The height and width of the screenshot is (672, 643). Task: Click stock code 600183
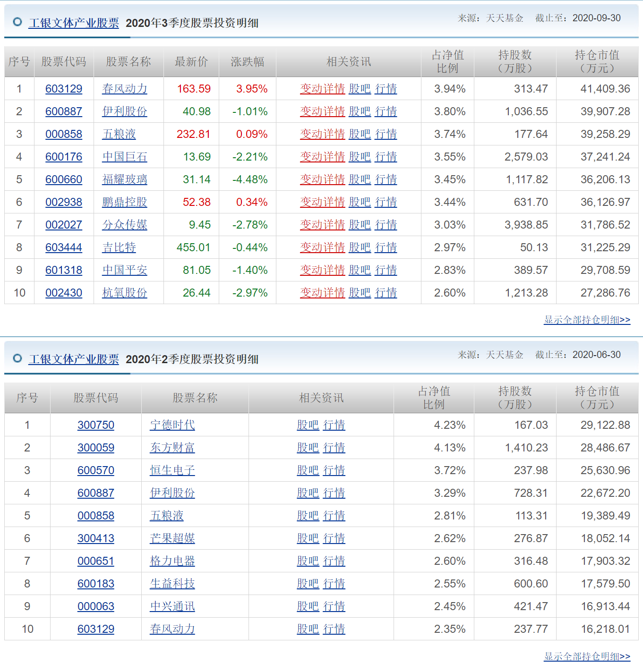point(96,584)
